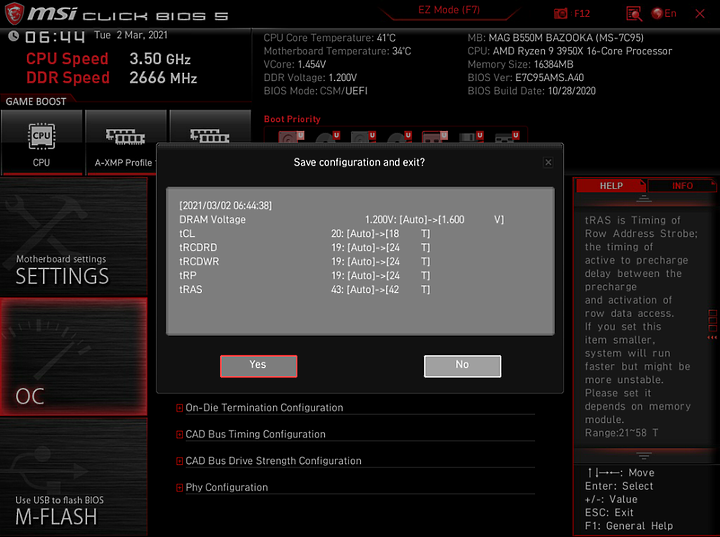Click the 'F1: General Help' hint
Screen dimensions: 720x537
(629, 526)
